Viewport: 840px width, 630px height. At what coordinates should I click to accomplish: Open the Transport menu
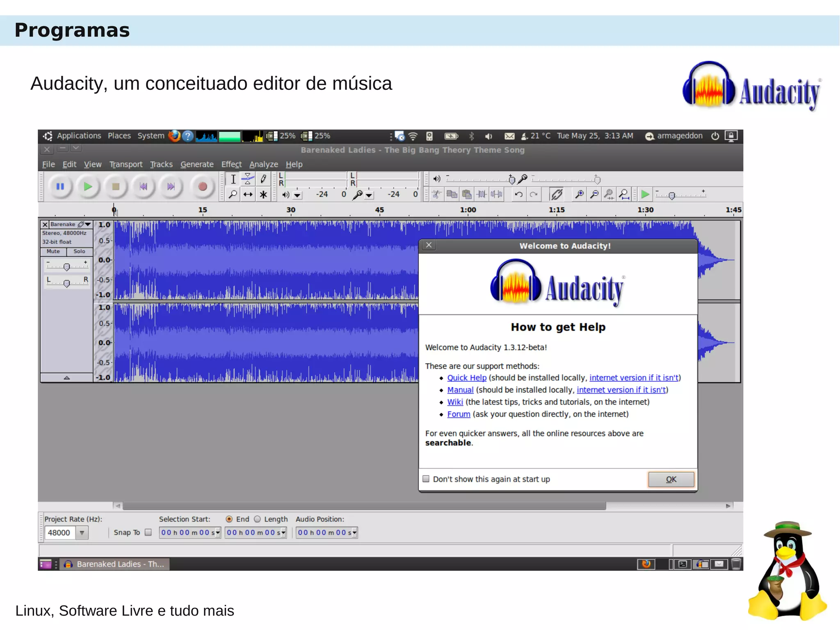tap(126, 164)
